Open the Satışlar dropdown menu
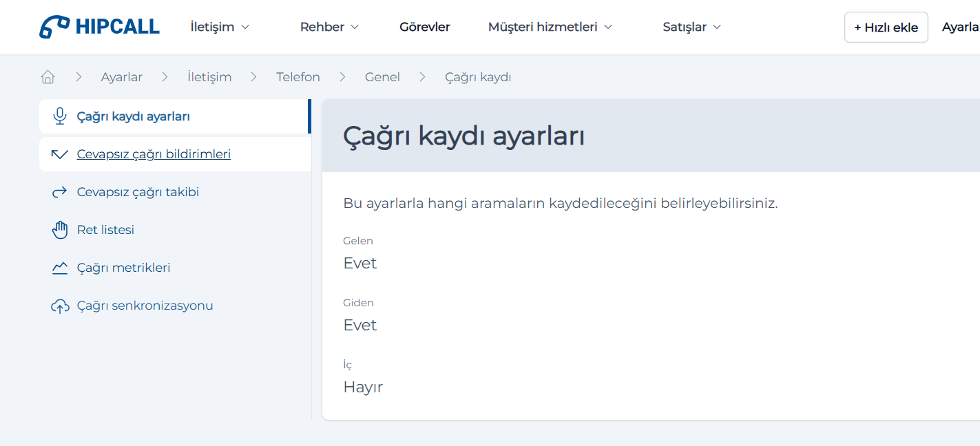Viewport: 980px width, 446px height. pos(691,27)
